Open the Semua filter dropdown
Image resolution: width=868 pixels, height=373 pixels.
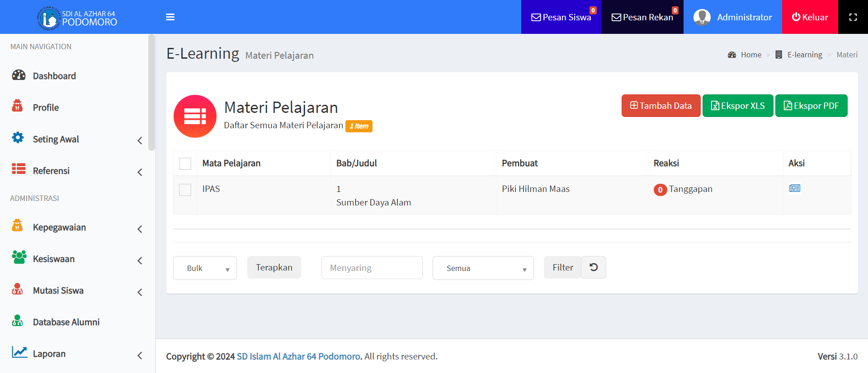[x=483, y=268]
